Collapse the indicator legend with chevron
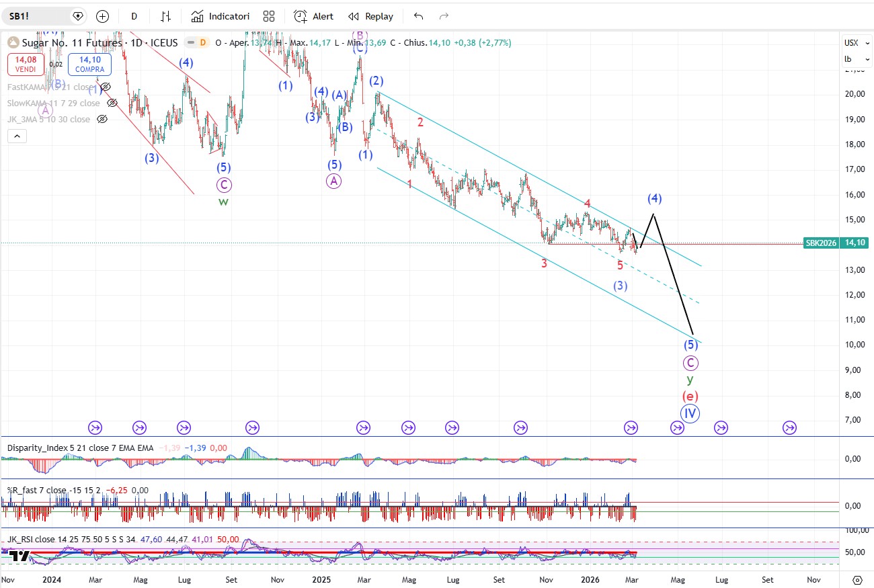The width and height of the screenshot is (874, 588). pos(17,136)
